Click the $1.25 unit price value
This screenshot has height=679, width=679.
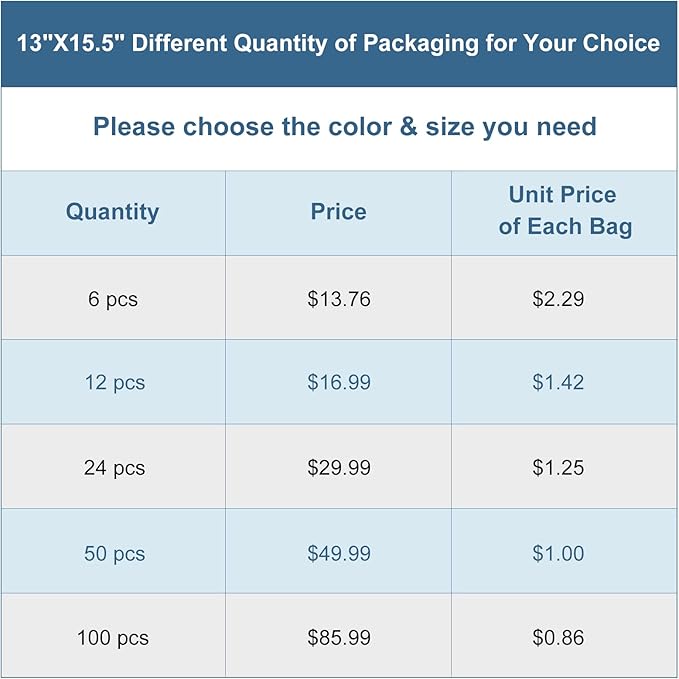click(558, 468)
